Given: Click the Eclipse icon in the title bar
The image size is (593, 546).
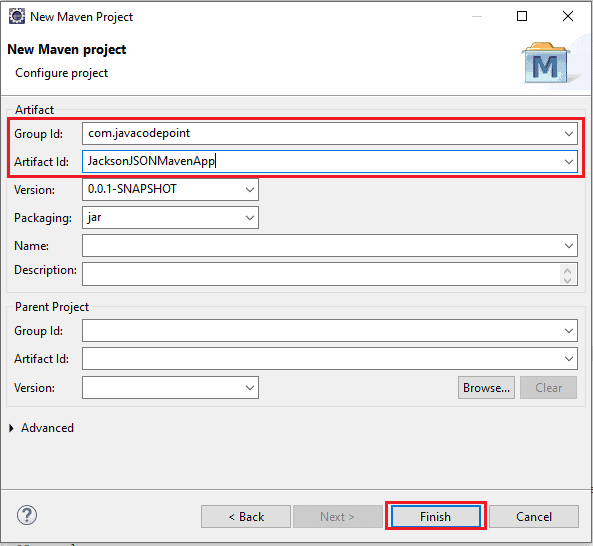Looking at the screenshot, I should pyautogui.click(x=17, y=17).
